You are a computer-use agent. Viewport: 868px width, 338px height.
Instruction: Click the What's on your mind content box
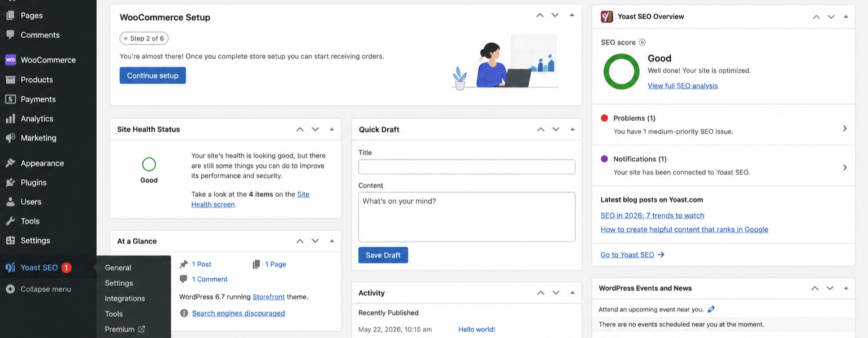pos(467,217)
